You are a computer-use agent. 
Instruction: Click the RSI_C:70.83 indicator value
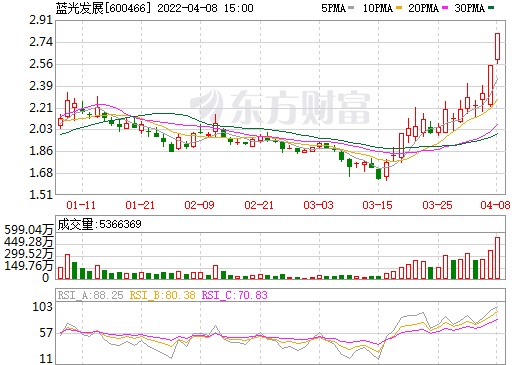235,295
